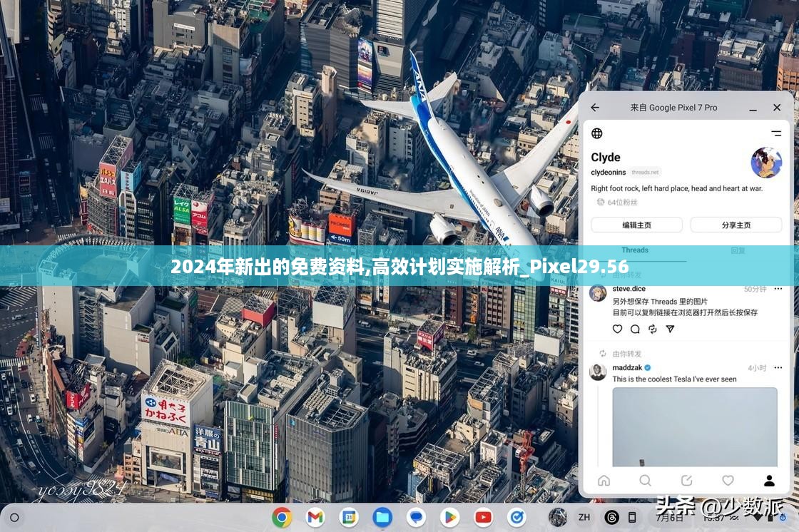
Task: Switch the ZH input method in shelf
Action: point(584,517)
